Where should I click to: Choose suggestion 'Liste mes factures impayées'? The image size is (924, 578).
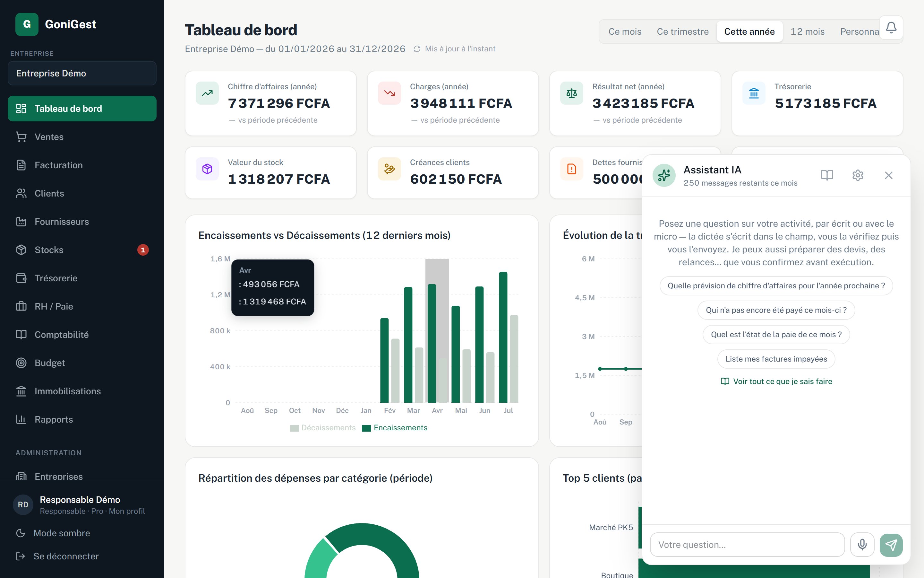[x=776, y=359]
